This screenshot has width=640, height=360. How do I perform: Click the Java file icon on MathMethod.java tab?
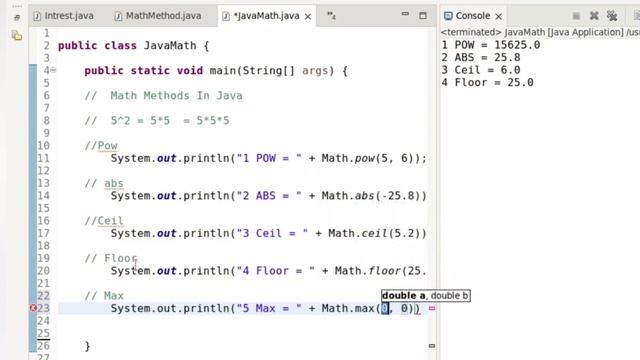[x=118, y=16]
